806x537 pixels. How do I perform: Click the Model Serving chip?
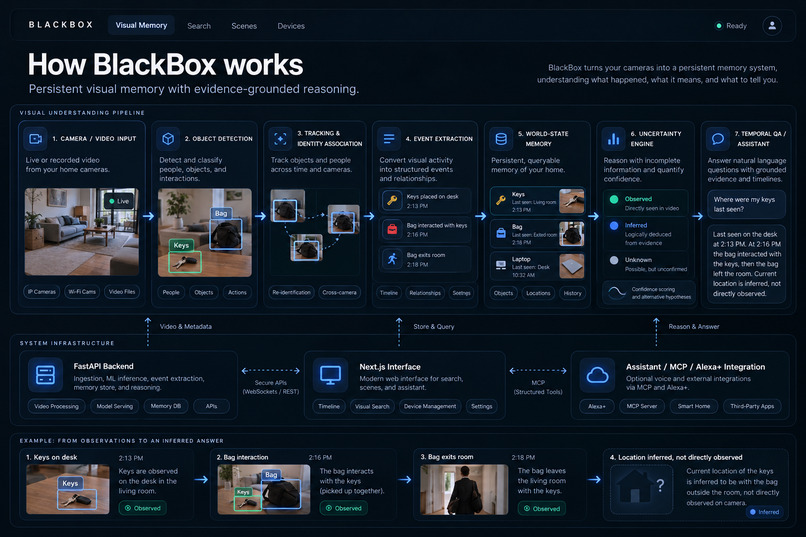115,406
